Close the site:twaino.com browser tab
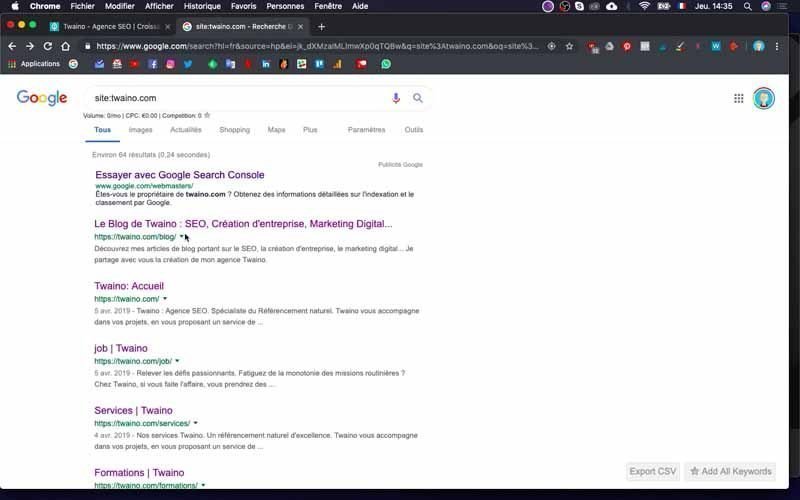The image size is (800, 500). [301, 27]
